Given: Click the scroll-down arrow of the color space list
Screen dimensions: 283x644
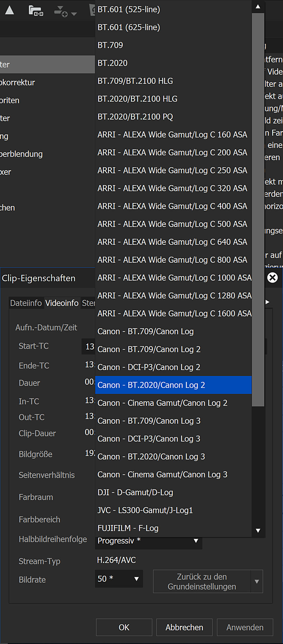Looking at the screenshot, I should [x=258, y=531].
